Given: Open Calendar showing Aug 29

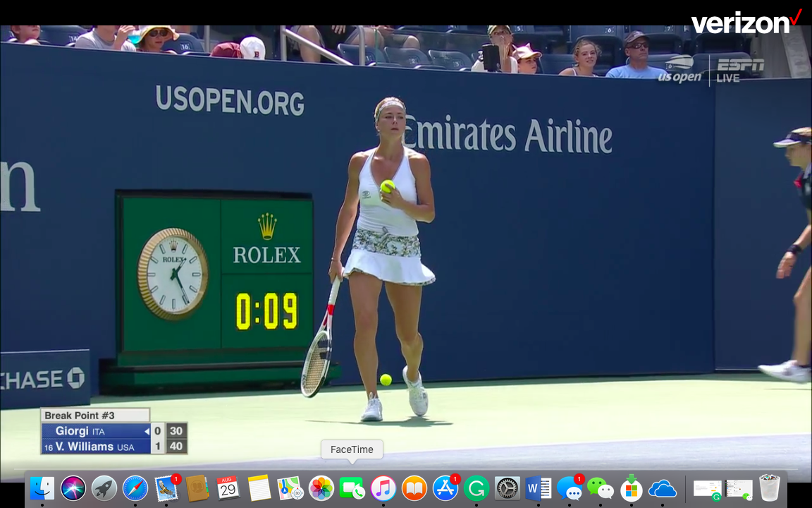Looking at the screenshot, I should pyautogui.click(x=228, y=488).
